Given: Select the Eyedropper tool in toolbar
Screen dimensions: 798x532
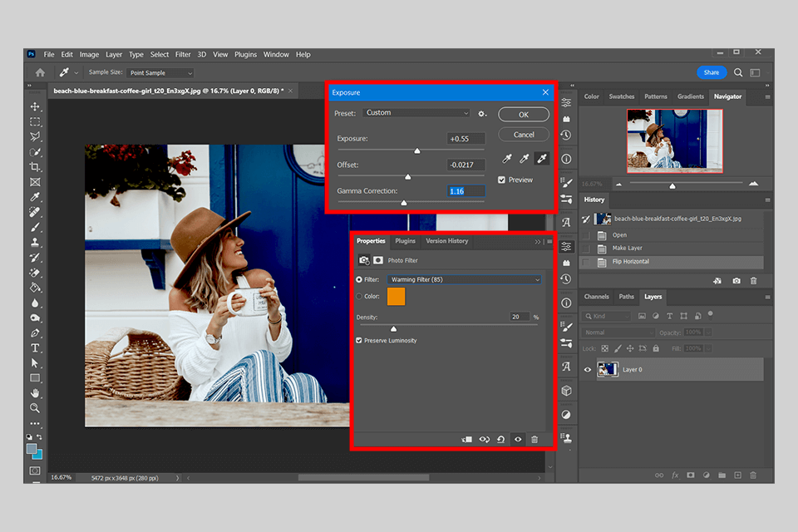Looking at the screenshot, I should (35, 197).
